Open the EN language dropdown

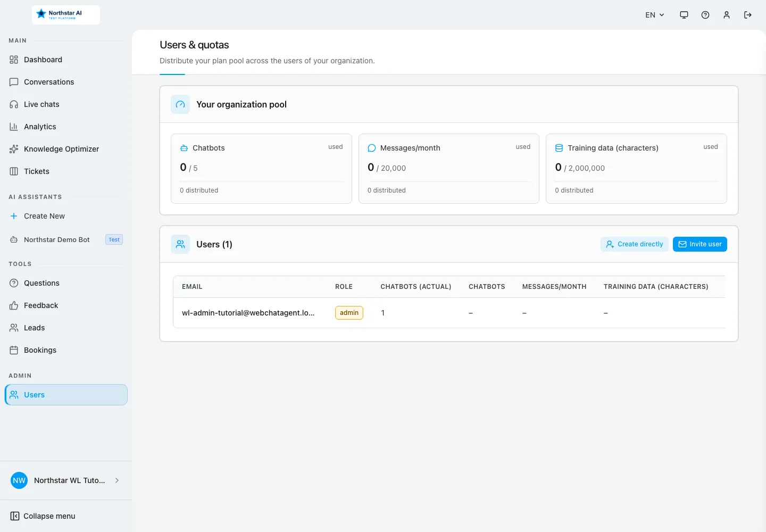[x=655, y=15]
